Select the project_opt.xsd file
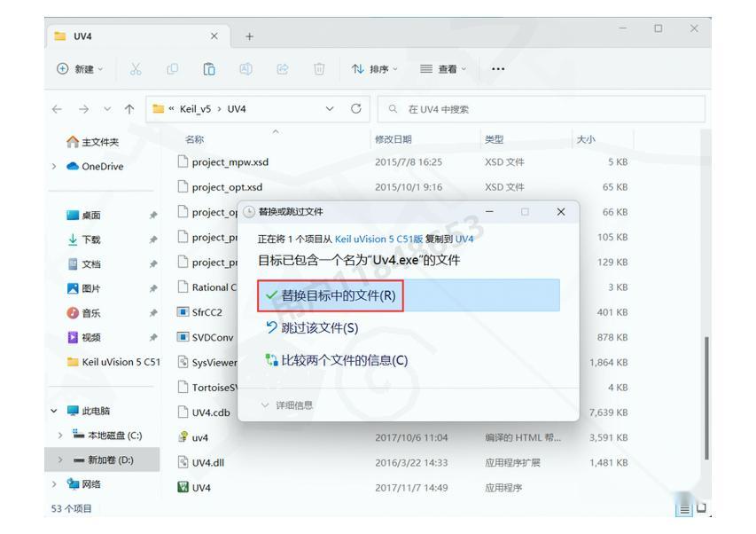 coord(227,187)
